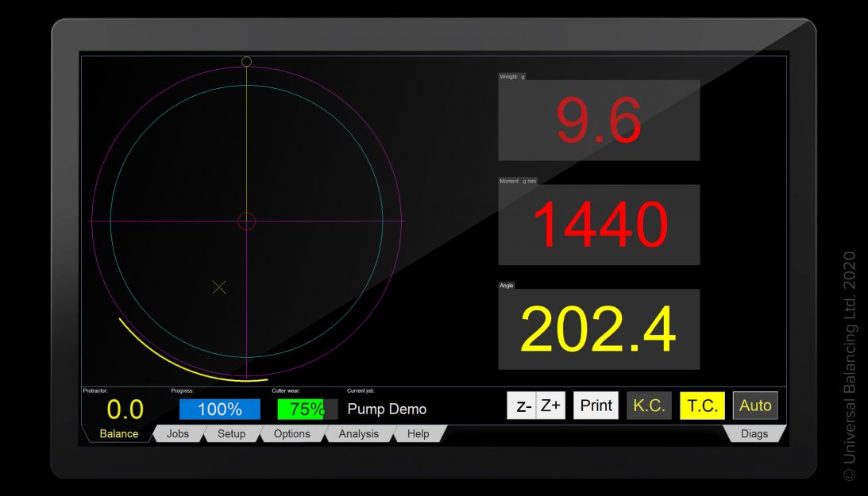The width and height of the screenshot is (868, 496).
Task: Switch to the Jobs tab
Action: tap(178, 434)
